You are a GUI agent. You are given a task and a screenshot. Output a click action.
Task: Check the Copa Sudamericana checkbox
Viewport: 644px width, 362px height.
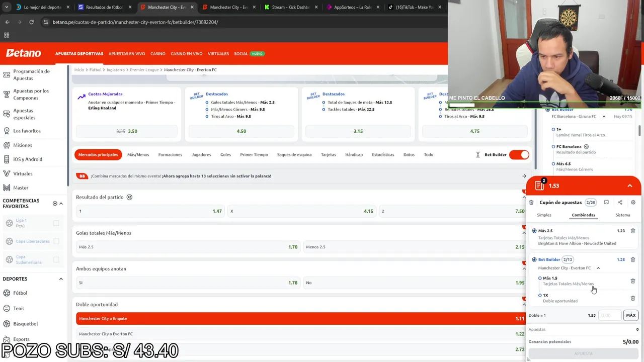[x=56, y=259]
